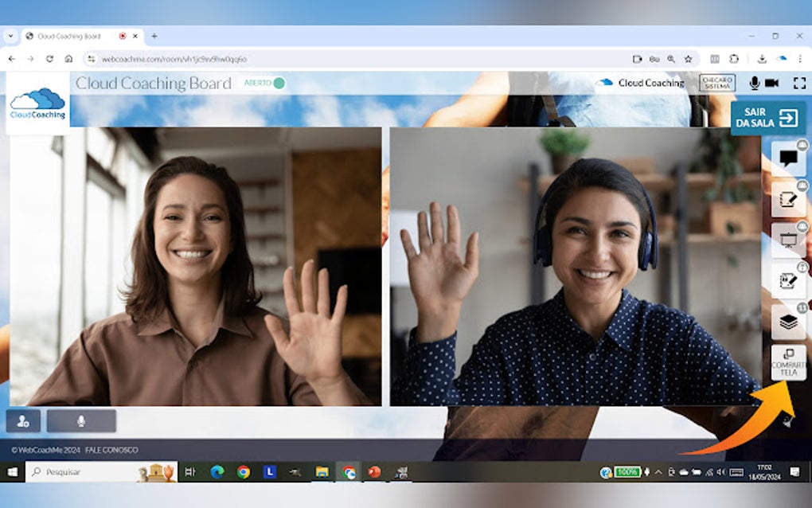Open the Chrome three-dot browser menu

798,58
